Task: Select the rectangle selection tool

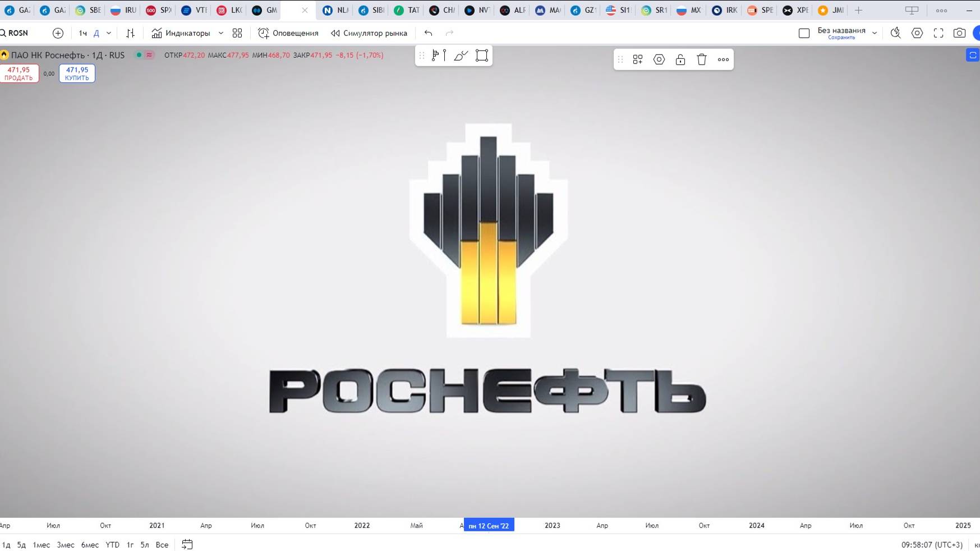Action: tap(481, 55)
